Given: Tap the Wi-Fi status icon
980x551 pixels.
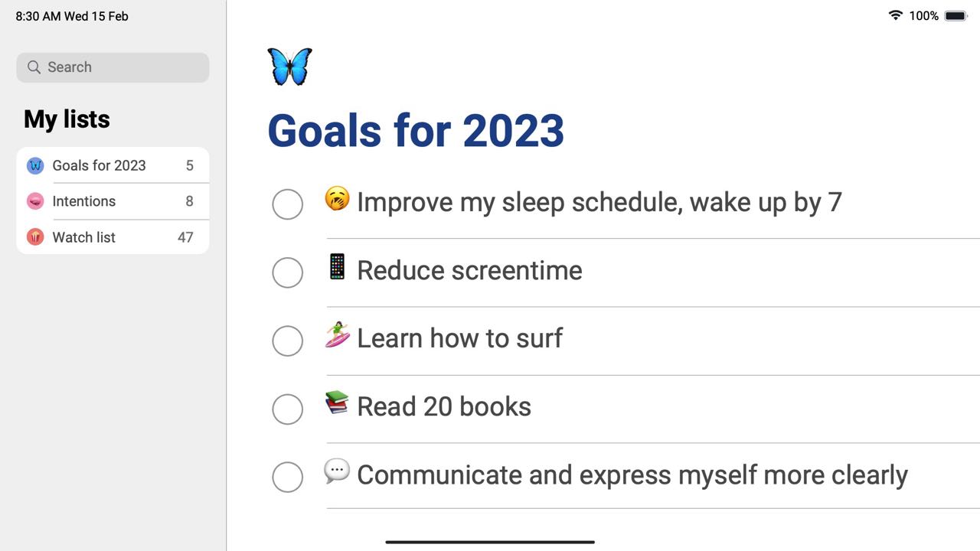Looking at the screenshot, I should click(x=895, y=15).
